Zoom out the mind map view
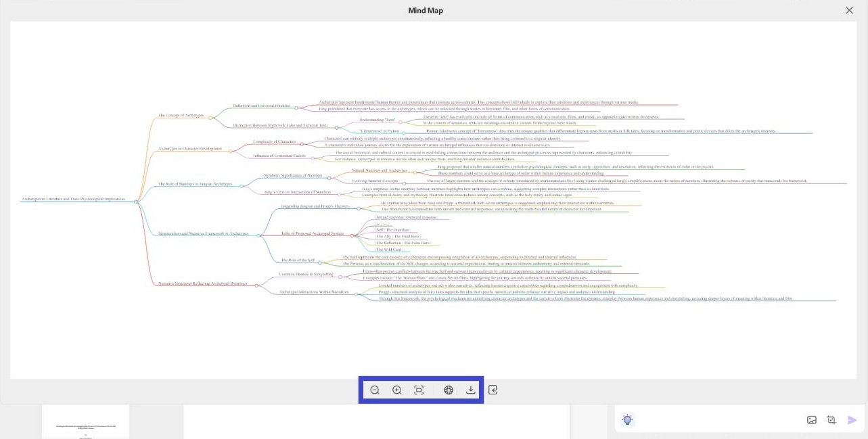Screen dimensions: 868x439 (x=375, y=390)
